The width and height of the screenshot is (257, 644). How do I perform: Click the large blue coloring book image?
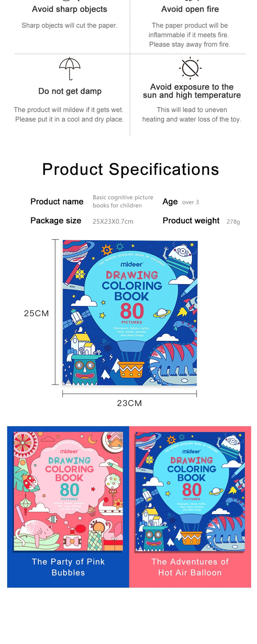click(x=130, y=313)
